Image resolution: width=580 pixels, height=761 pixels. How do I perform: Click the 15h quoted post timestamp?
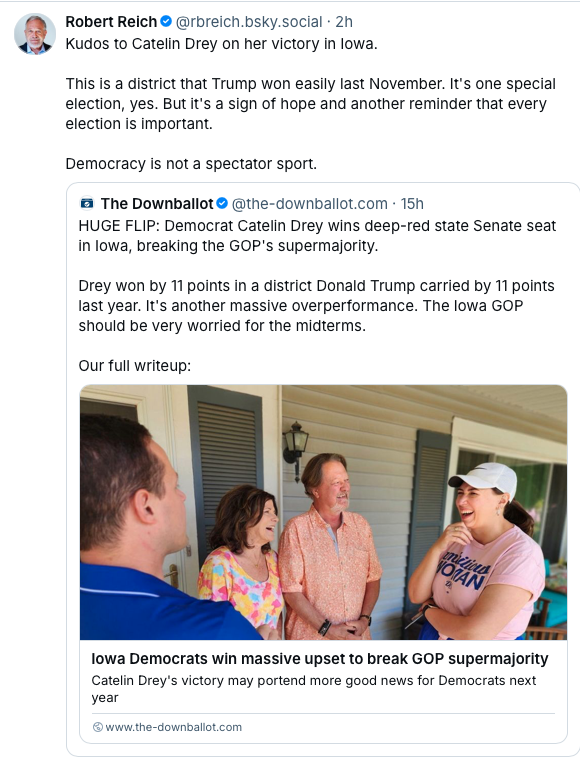coord(412,204)
